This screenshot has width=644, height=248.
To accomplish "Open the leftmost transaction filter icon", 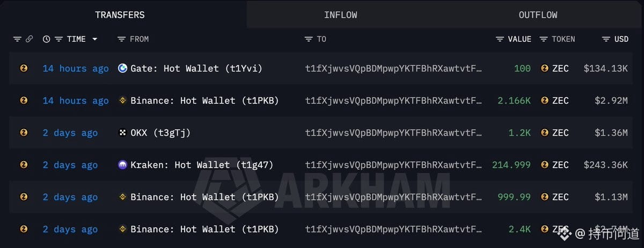I will click(x=17, y=39).
